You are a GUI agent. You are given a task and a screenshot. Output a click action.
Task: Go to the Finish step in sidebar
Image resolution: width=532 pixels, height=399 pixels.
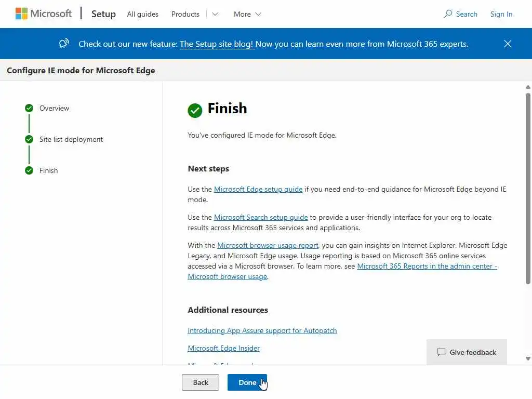tap(48, 170)
